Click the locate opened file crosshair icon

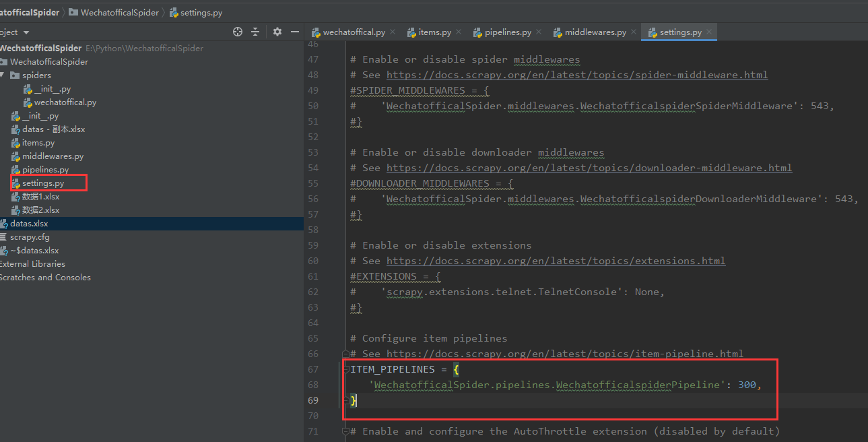click(237, 32)
